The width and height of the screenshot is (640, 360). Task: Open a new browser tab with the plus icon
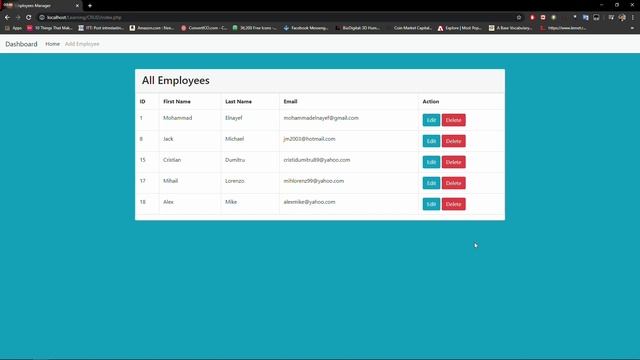tap(90, 6)
